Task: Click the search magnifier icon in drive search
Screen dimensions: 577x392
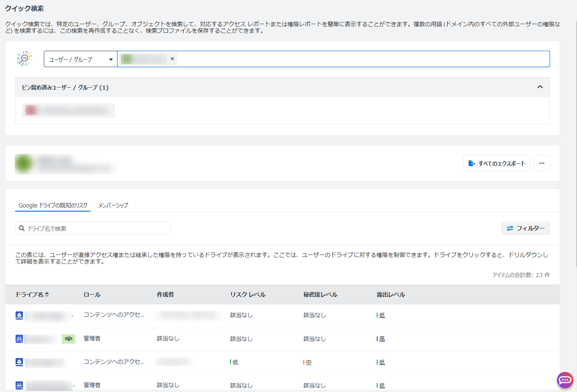Action: [22, 228]
